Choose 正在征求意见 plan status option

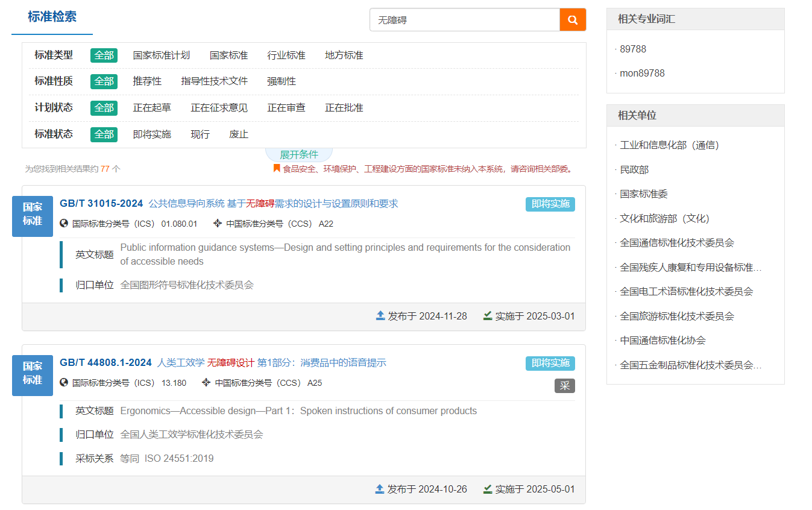point(219,108)
